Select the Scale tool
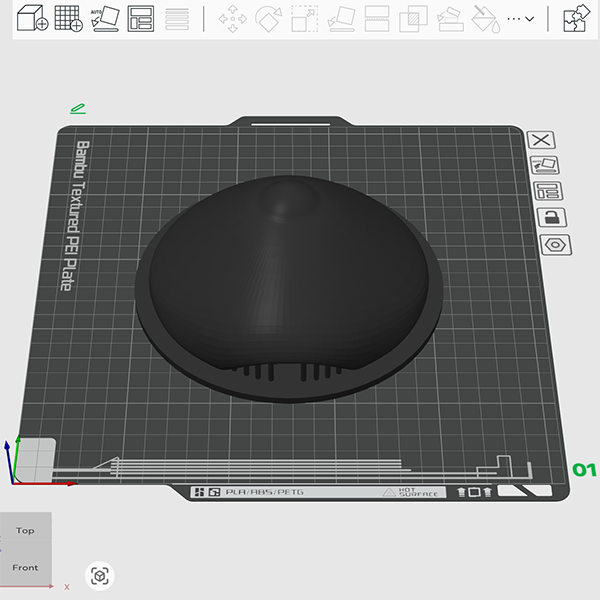 (x=304, y=19)
